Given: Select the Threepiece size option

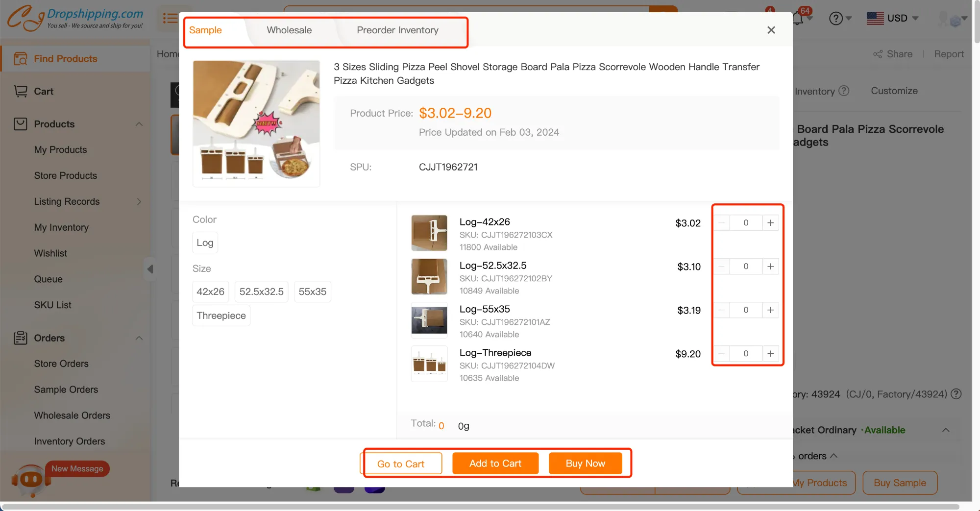Looking at the screenshot, I should 221,316.
